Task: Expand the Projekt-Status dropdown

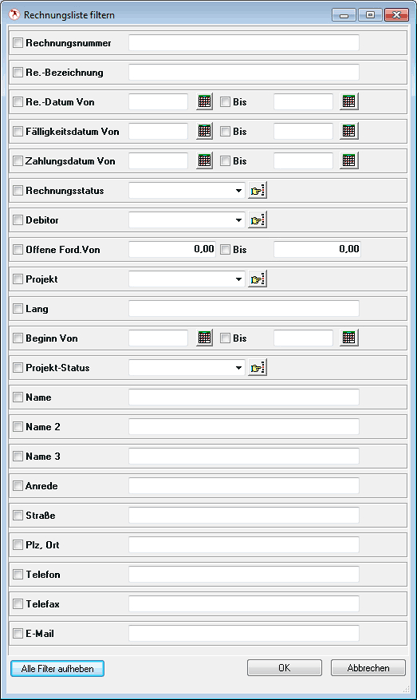Action: (239, 368)
